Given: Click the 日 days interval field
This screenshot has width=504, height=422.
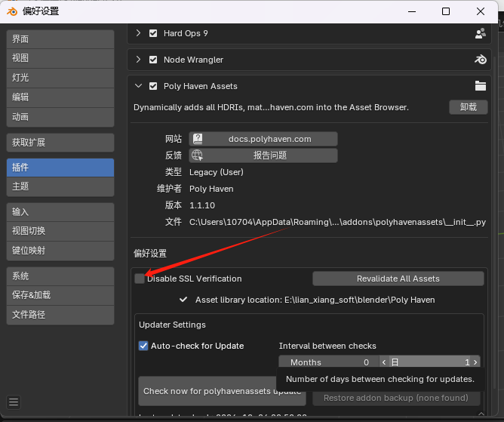Looking at the screenshot, I should 430,362.
